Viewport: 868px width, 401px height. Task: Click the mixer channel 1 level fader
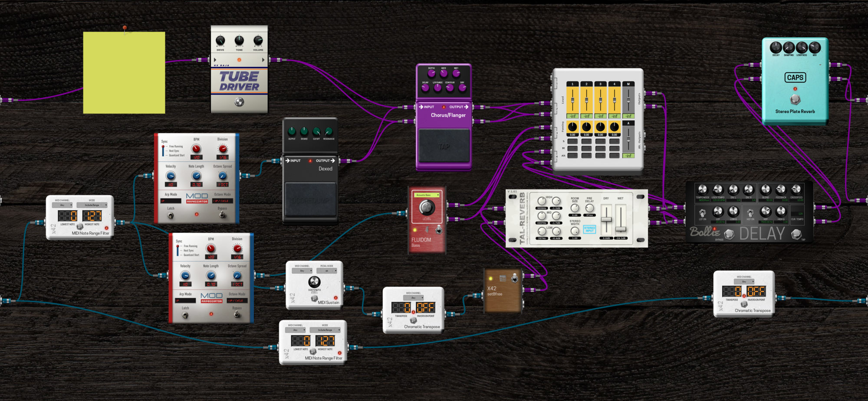[572, 100]
